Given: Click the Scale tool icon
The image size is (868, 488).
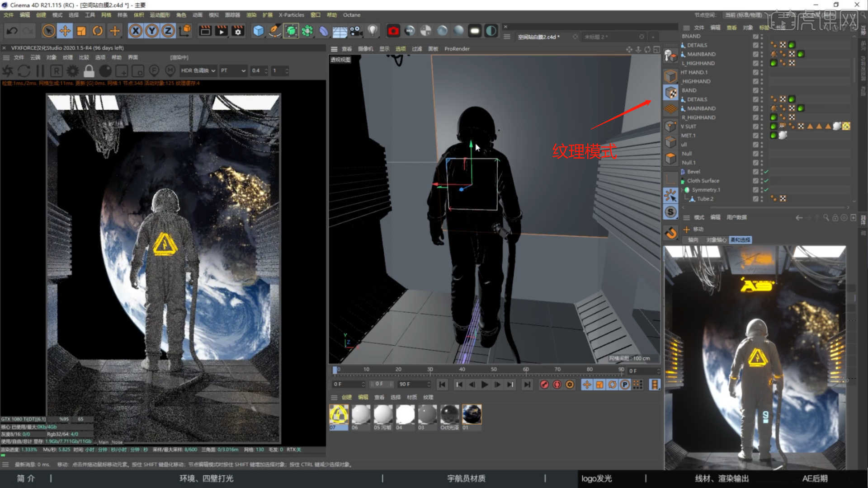Looking at the screenshot, I should point(81,31).
